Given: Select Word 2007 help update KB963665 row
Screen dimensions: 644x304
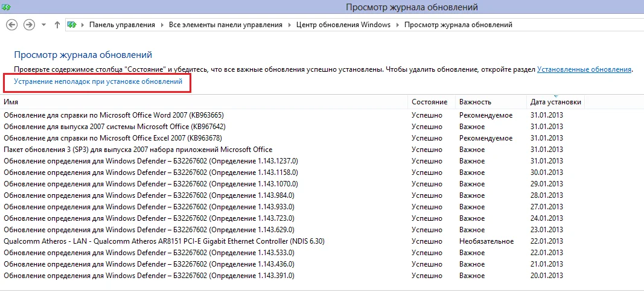Looking at the screenshot, I should (293, 115).
